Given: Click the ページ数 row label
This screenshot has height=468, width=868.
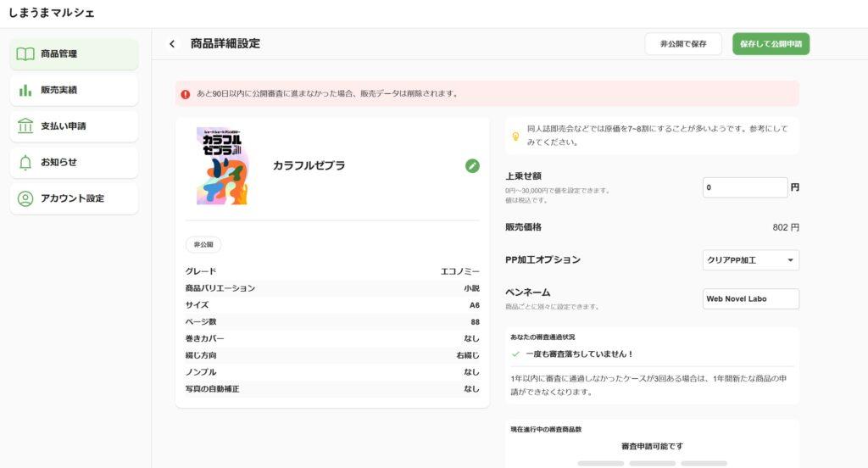Looking at the screenshot, I should (201, 322).
